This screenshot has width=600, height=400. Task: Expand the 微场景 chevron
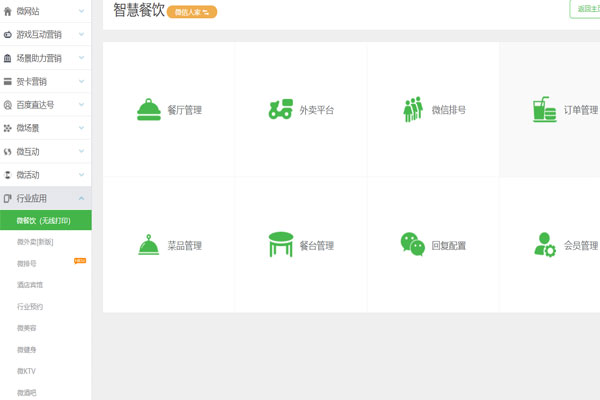pyautogui.click(x=82, y=128)
